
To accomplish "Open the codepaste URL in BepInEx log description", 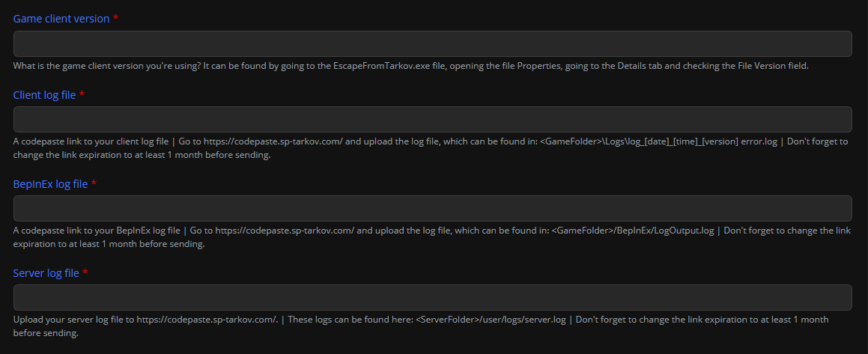I will pyautogui.click(x=285, y=231).
